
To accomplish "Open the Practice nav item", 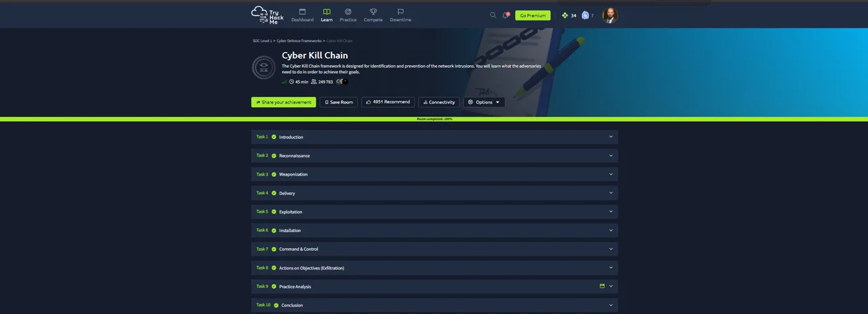I will 348,16.
